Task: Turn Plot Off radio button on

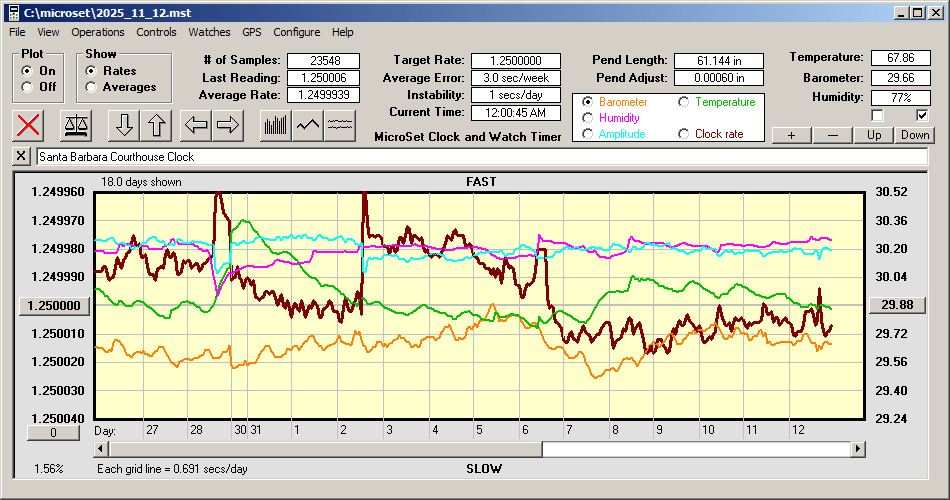Action: point(27,87)
